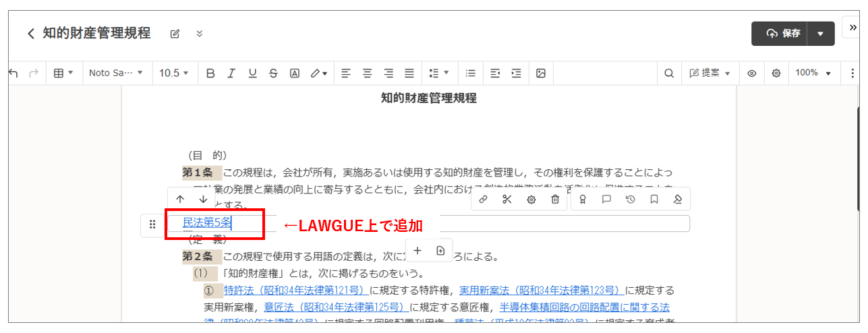Click the history clock icon
The width and height of the screenshot is (868, 333).
click(x=630, y=200)
